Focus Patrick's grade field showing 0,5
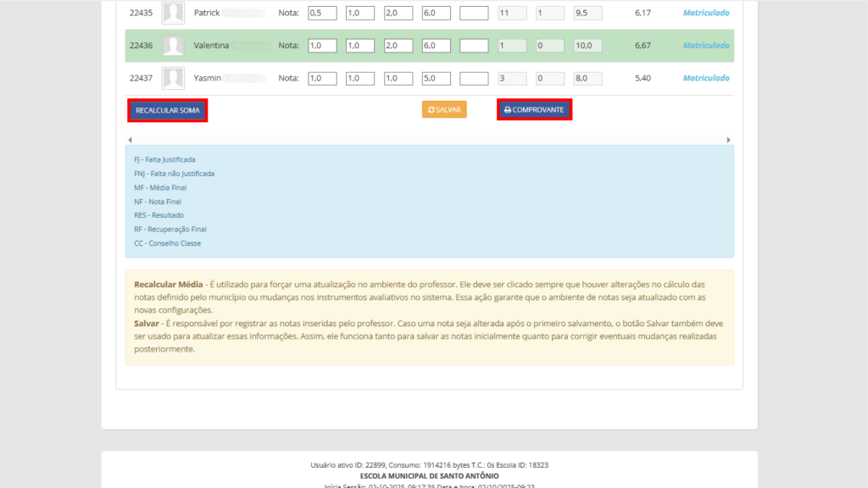The image size is (868, 488). click(321, 14)
